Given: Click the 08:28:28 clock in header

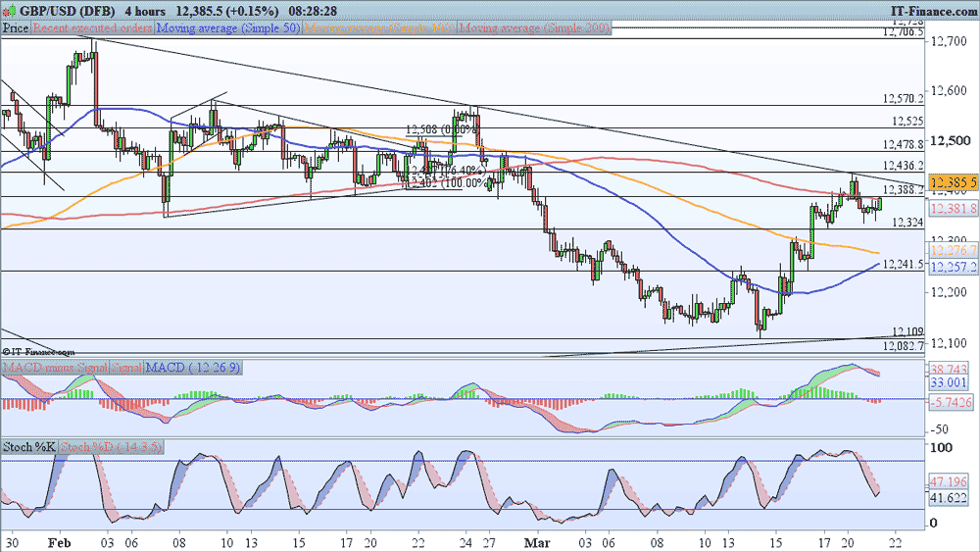Looking at the screenshot, I should 313,11.
